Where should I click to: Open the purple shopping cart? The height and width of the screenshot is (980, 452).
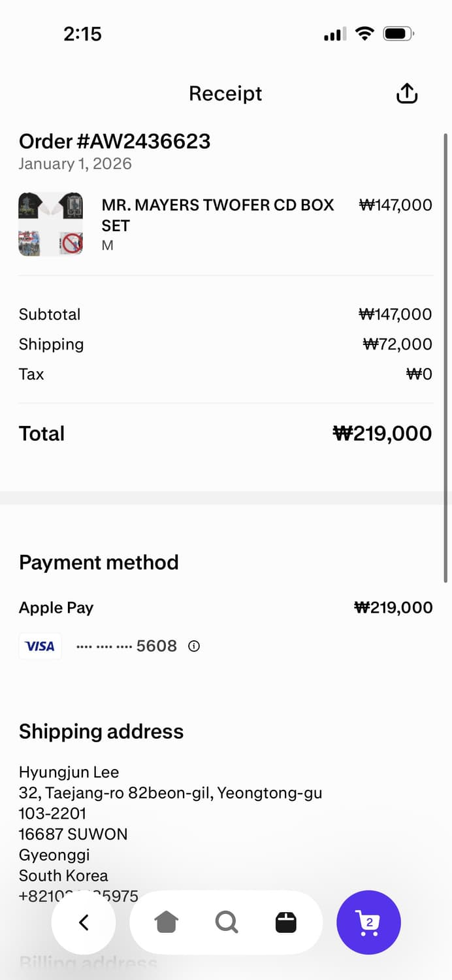pyautogui.click(x=368, y=923)
